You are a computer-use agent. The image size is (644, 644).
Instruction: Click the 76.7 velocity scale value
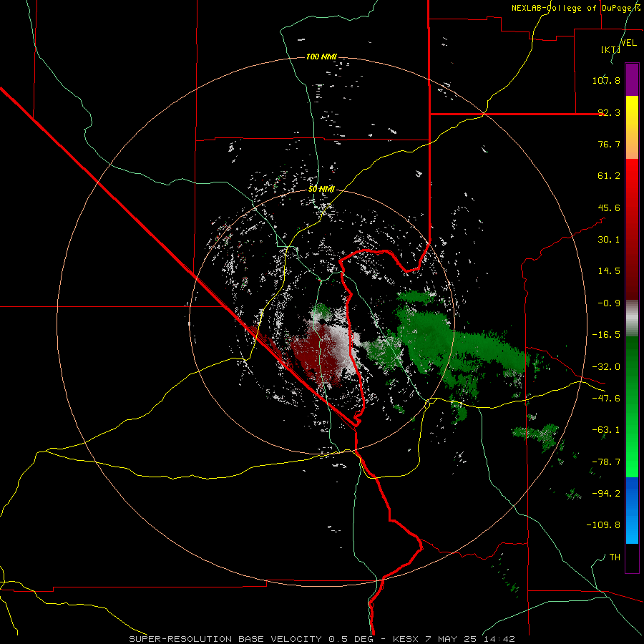point(609,144)
